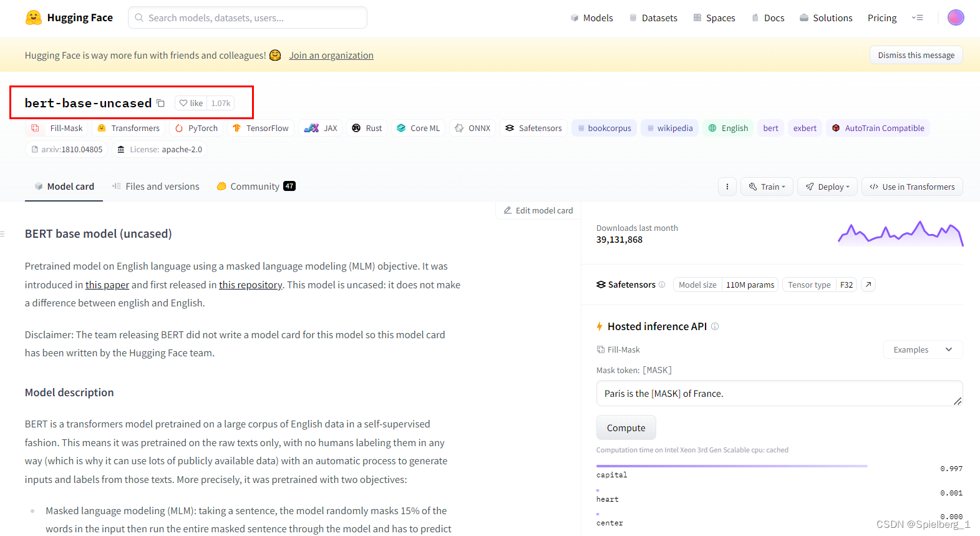Open the table of contents handle at left edge
The image size is (980, 536).
click(2, 234)
